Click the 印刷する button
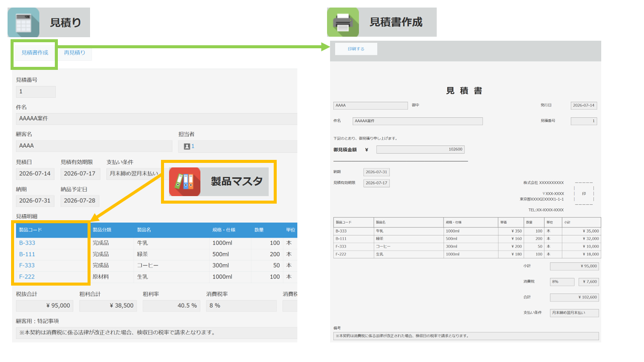Viewport: 644px width, 362px height. (356, 49)
